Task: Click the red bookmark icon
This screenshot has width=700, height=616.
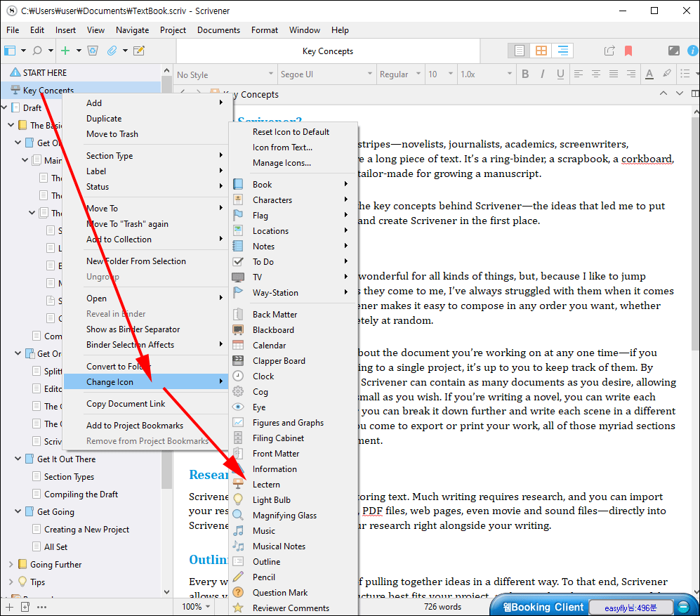Action: [628, 51]
